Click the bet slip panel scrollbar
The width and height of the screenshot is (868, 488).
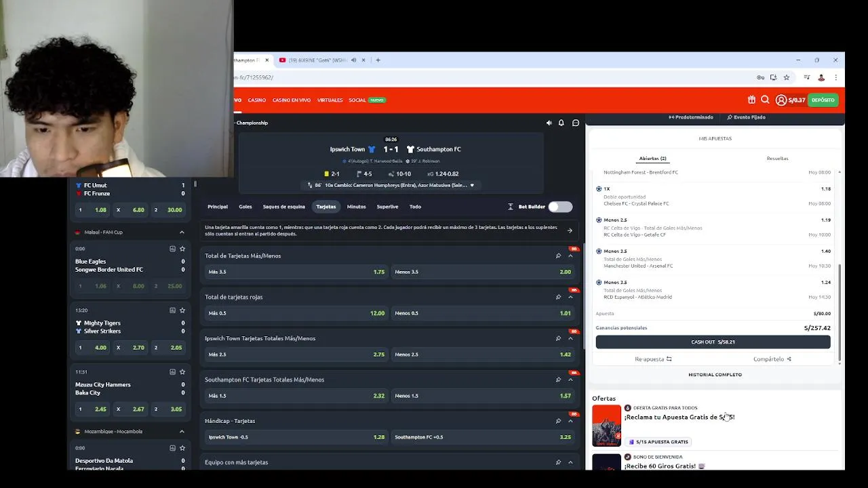pos(840,312)
